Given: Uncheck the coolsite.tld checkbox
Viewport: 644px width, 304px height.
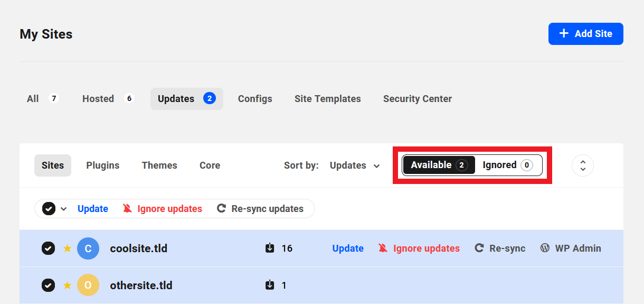Looking at the screenshot, I should click(48, 248).
